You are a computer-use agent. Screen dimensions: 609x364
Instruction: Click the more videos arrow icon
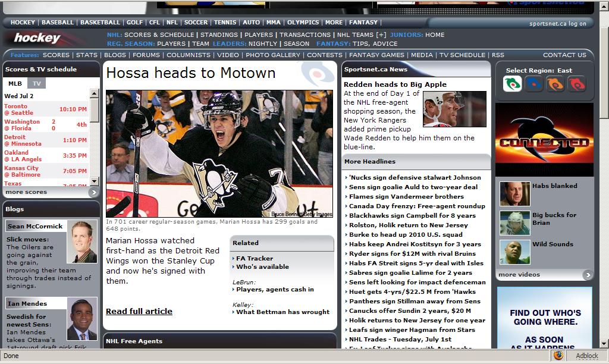point(588,275)
